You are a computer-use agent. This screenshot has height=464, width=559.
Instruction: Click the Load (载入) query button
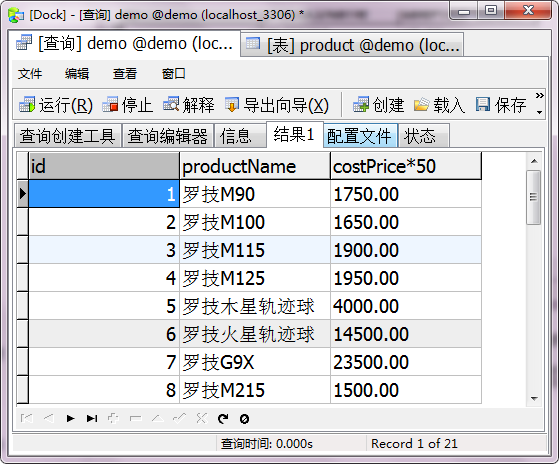439,105
